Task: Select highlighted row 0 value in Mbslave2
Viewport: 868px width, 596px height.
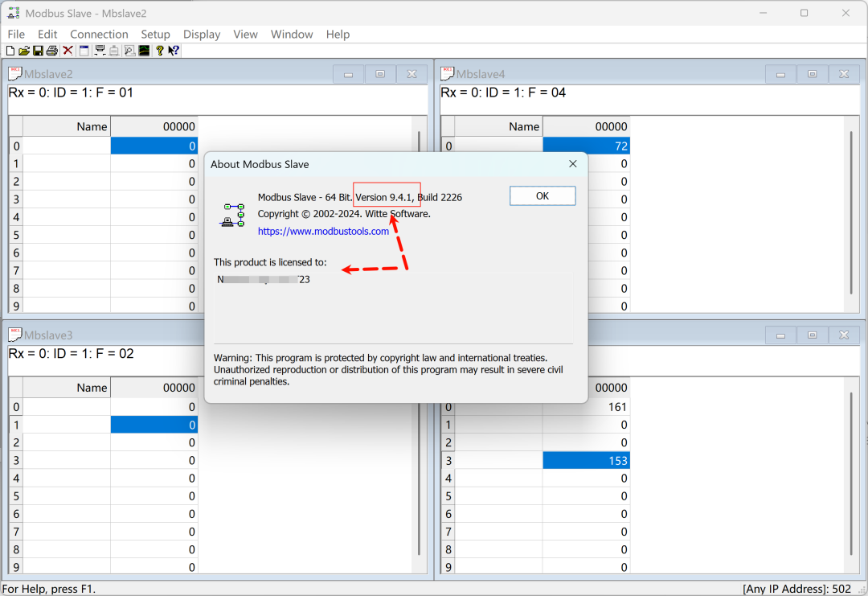Action: pos(154,146)
